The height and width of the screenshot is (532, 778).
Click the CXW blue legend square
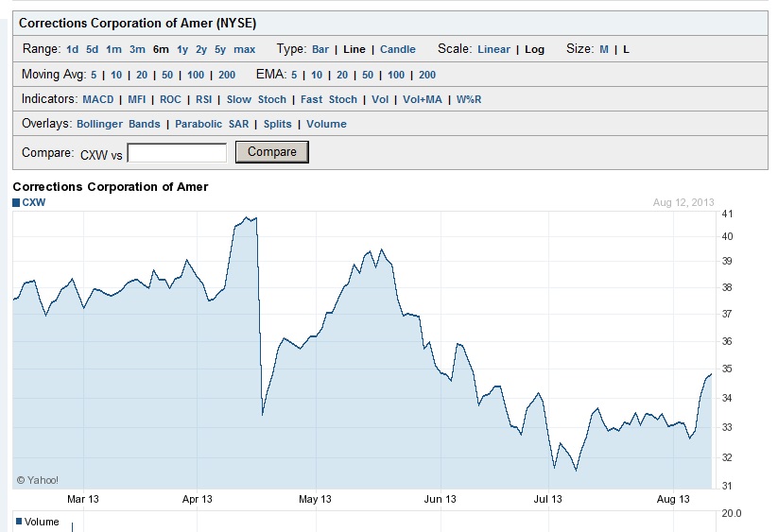[x=16, y=202]
